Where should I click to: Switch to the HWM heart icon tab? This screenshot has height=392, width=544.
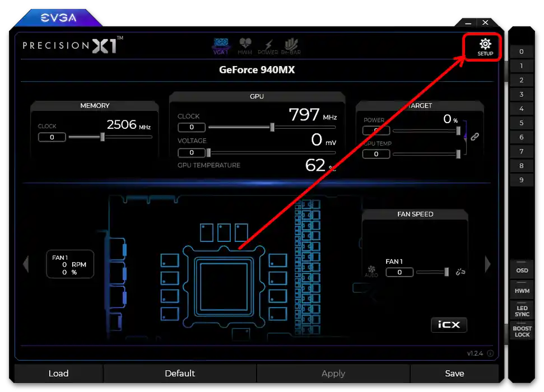245,46
